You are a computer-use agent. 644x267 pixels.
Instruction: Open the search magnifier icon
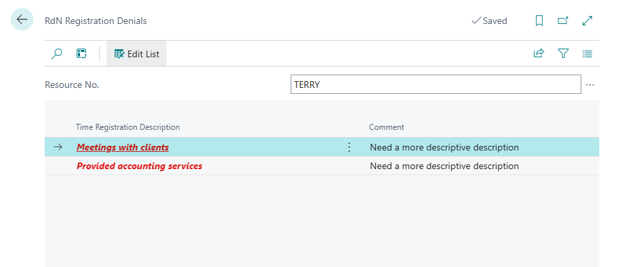57,54
